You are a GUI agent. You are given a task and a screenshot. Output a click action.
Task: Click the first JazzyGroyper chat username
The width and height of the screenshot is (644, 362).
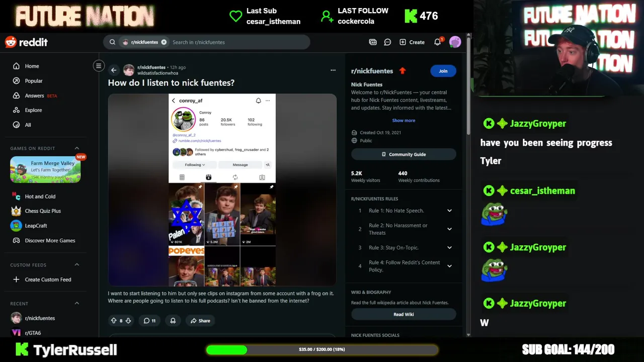(x=538, y=124)
